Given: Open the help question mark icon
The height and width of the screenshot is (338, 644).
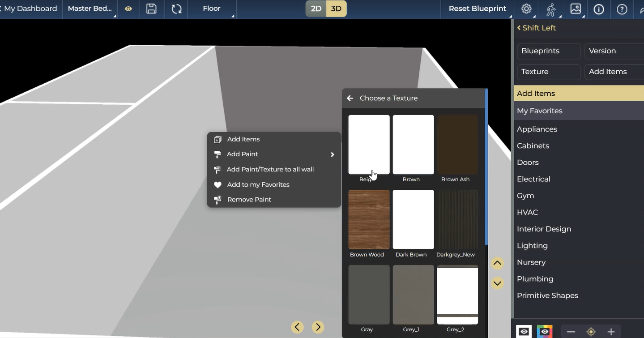Looking at the screenshot, I should 622,9.
